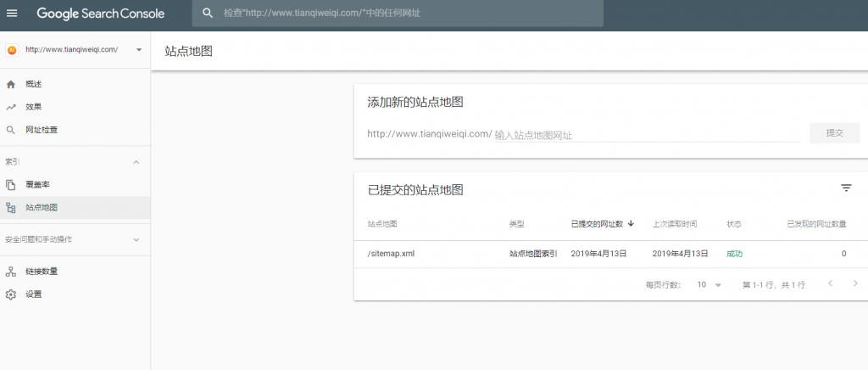This screenshot has height=370, width=868.
Task: Sort by 站点地图 column header
Action: 382,224
